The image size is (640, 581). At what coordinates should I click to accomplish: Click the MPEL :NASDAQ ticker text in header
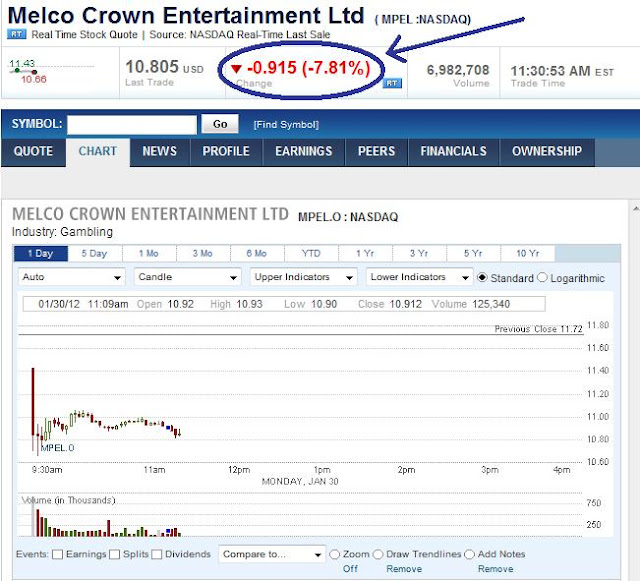423,19
